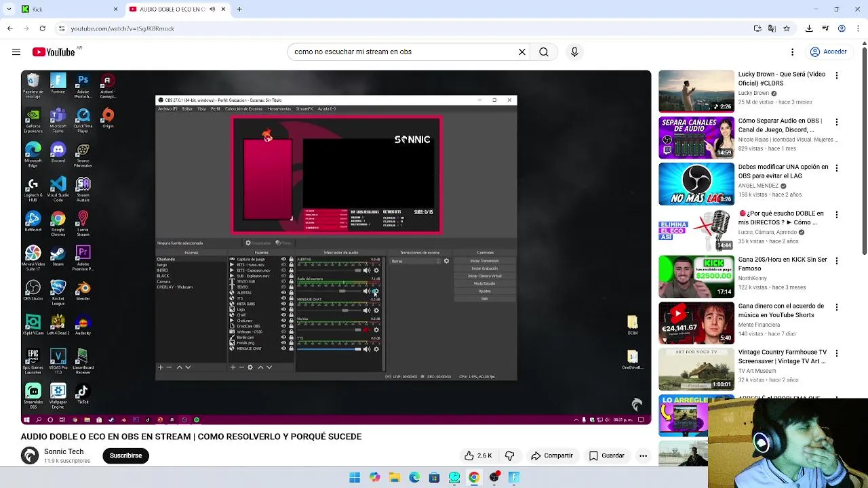Image resolution: width=868 pixels, height=488 pixels.
Task: Toggle visibility of Webcam - C920 source
Action: point(283,331)
